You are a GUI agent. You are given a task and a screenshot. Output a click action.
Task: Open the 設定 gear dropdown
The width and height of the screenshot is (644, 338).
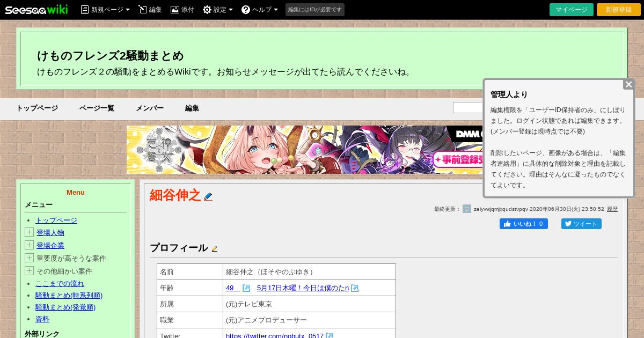pyautogui.click(x=218, y=10)
